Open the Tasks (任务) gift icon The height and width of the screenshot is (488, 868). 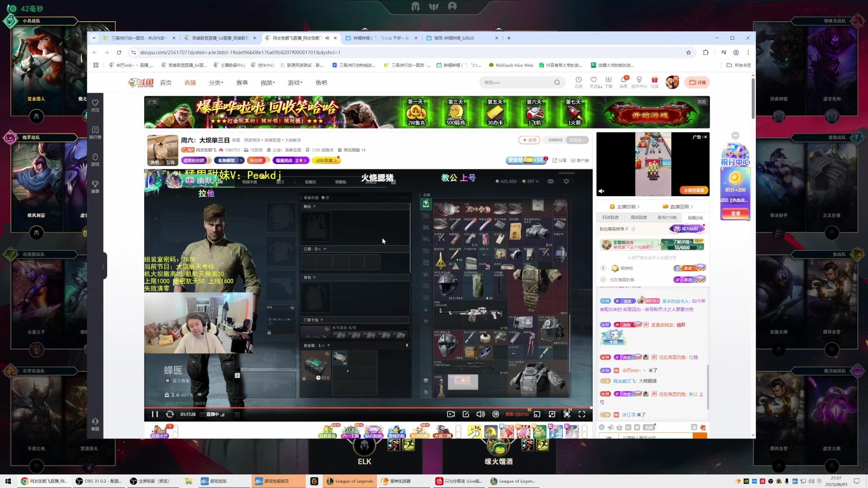(x=655, y=82)
